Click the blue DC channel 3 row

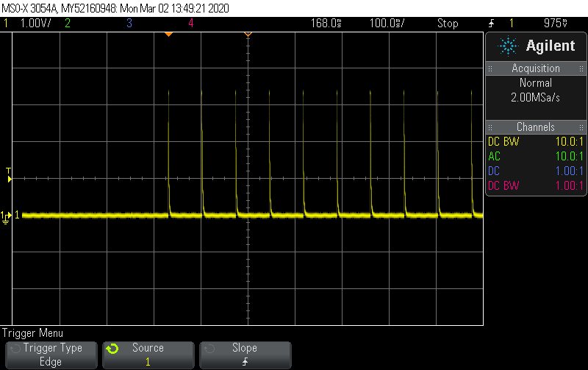pos(536,171)
